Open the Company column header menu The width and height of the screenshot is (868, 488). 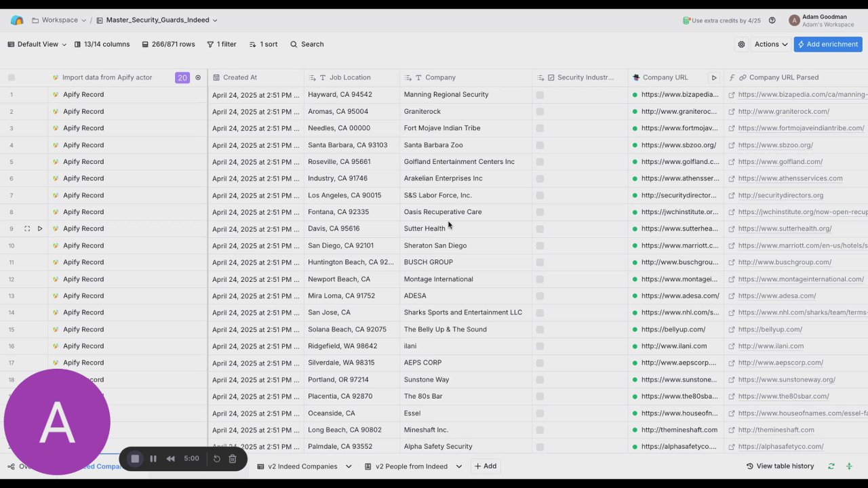[x=466, y=77]
